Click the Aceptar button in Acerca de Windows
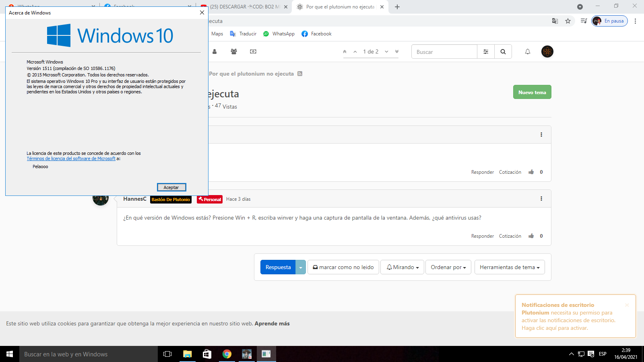Screen dimensions: 644x362 tap(171, 187)
